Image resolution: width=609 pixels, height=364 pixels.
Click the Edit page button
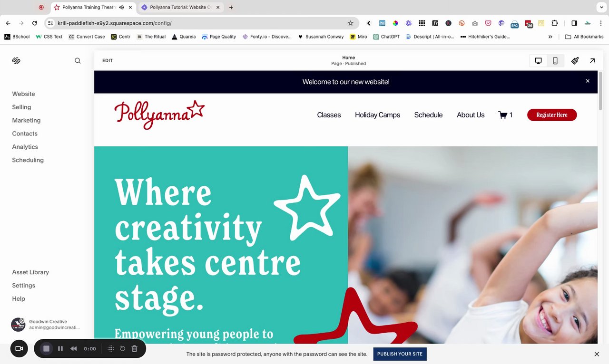click(x=108, y=61)
